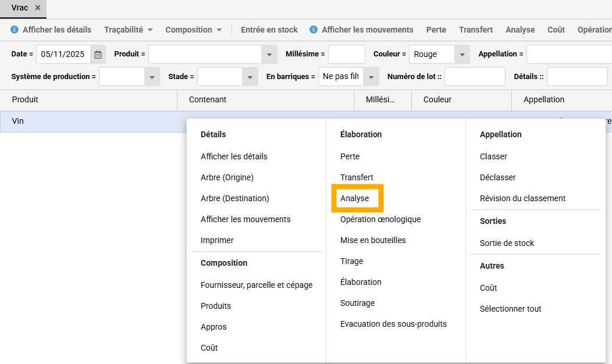Screen dimensions: 612x364
Task: Open the Stade filter dropdown
Action: point(250,77)
